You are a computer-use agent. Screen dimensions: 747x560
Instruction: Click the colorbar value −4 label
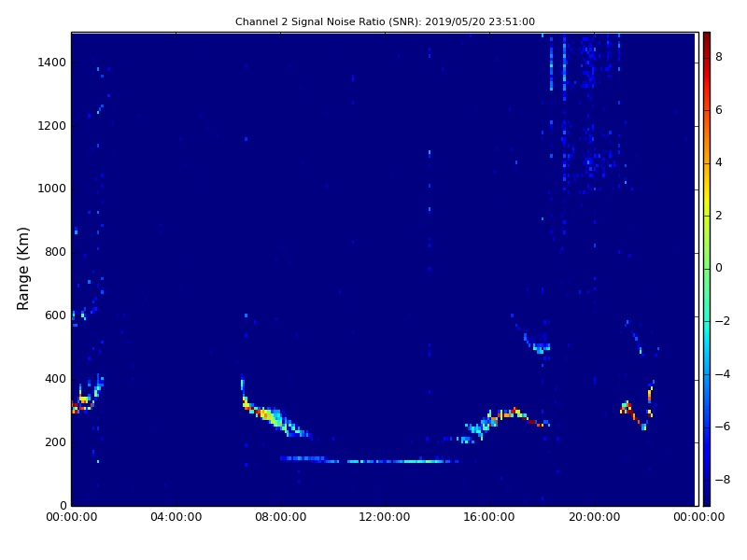pos(723,374)
